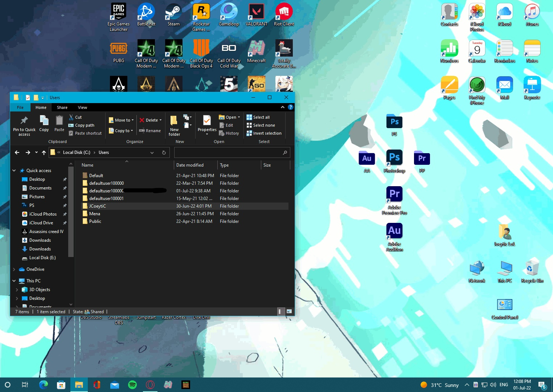Open iCloud Drive in Quick access

coord(41,223)
